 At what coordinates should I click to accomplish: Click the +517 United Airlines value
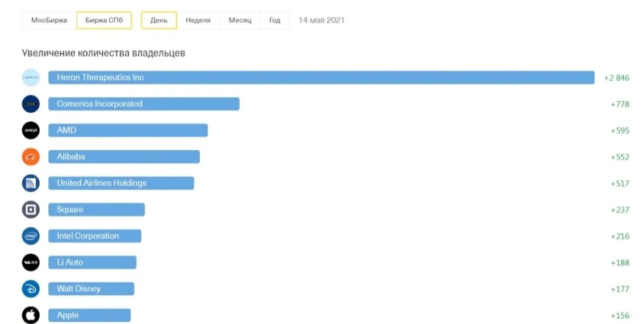pyautogui.click(x=620, y=183)
